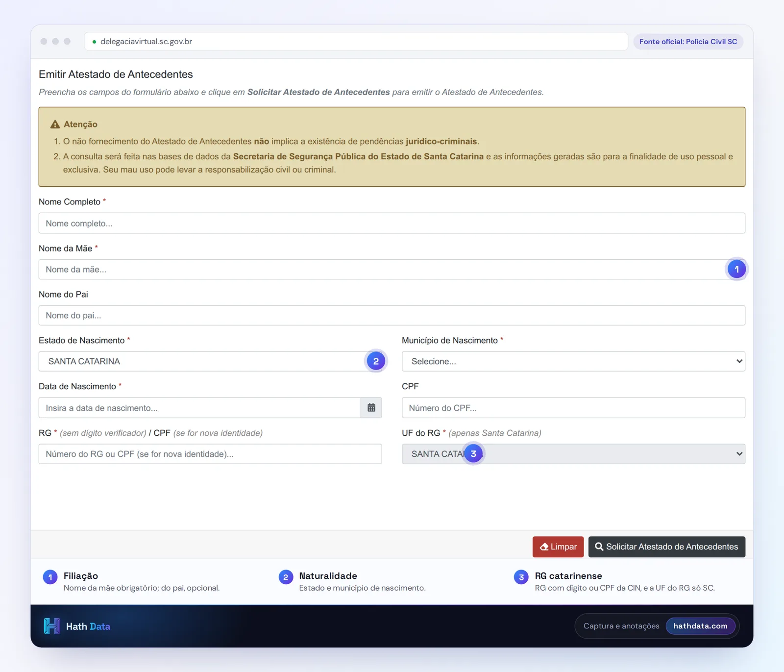784x672 pixels.
Task: Select the Estado de Nascimento field
Action: [x=210, y=361]
